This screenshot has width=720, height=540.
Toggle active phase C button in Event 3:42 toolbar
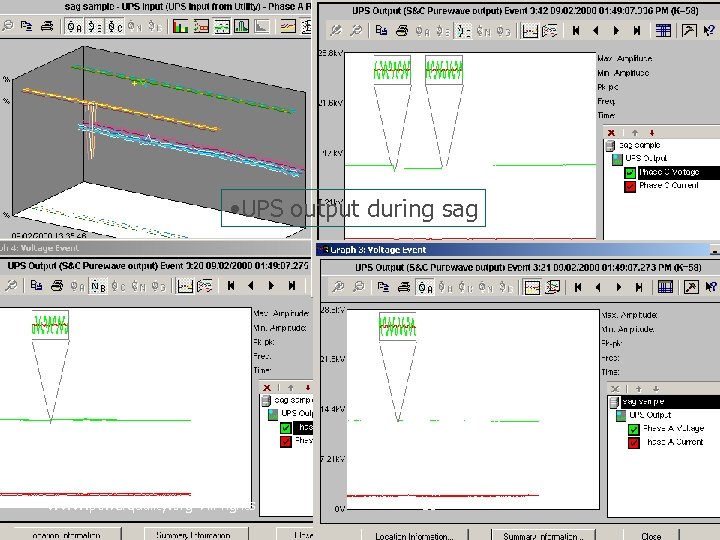click(463, 31)
